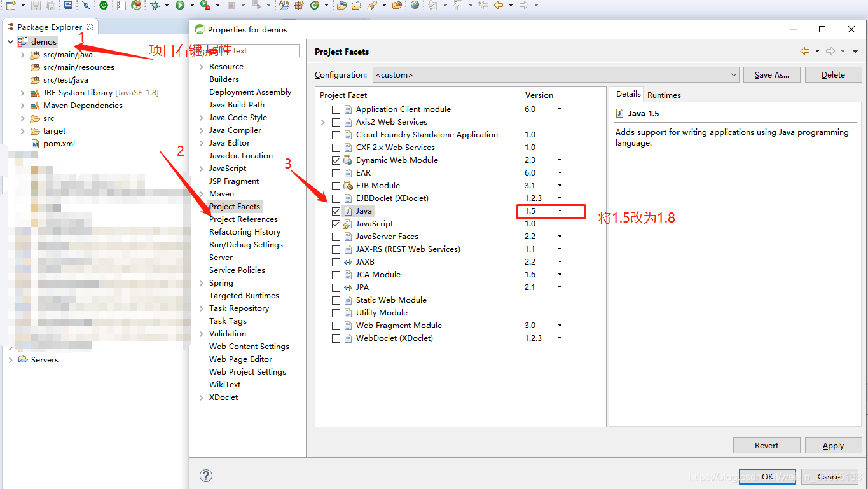Viewport: 868px width, 489px height.
Task: Switch to the Runtimes tab
Action: pos(664,95)
